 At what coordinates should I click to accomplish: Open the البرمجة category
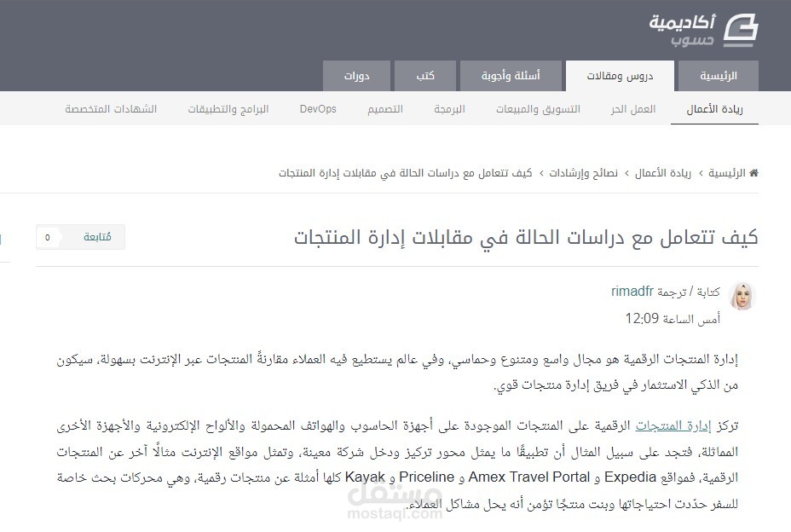coord(450,108)
